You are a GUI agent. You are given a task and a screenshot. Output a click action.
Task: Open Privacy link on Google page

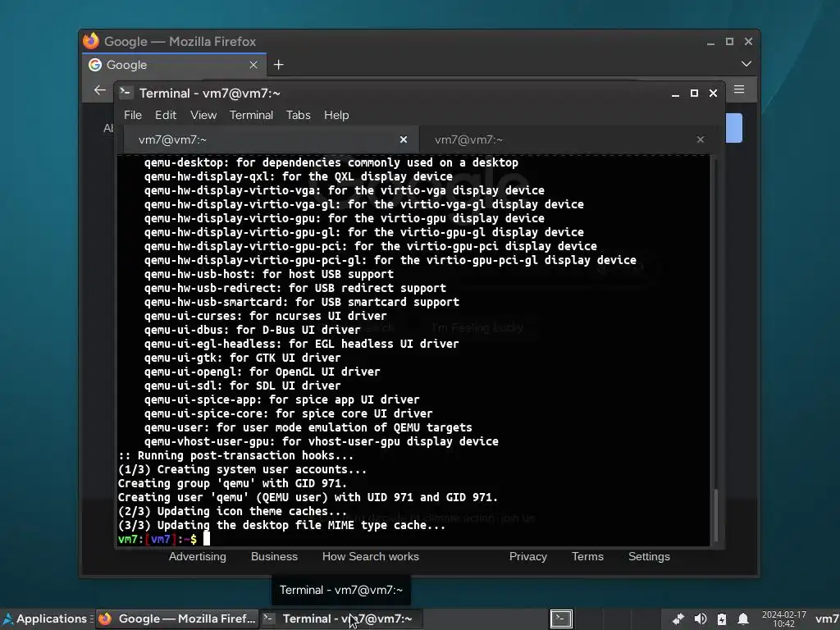coord(528,557)
